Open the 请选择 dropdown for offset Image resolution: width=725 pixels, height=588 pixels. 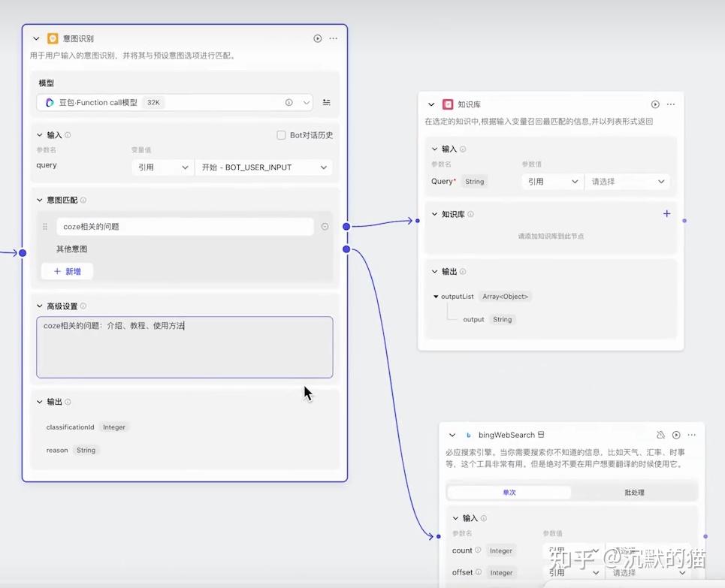pos(648,573)
